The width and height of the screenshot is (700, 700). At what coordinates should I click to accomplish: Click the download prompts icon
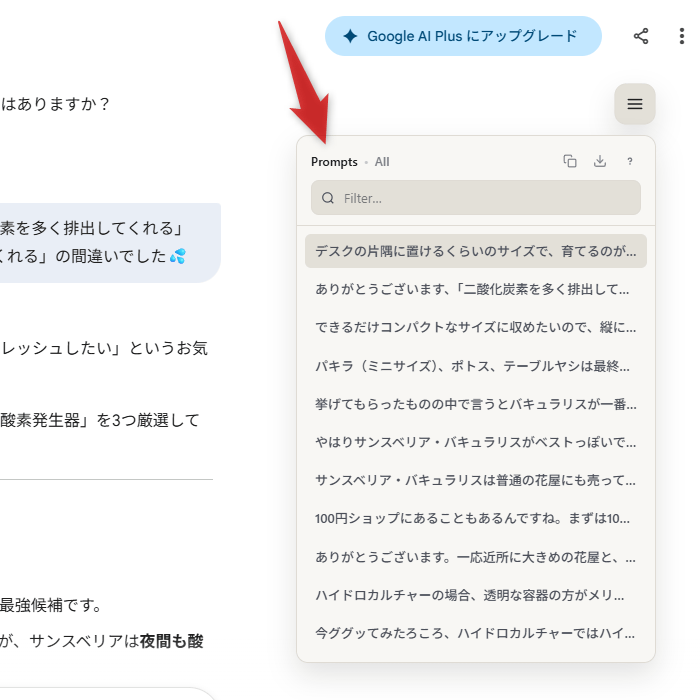(x=600, y=161)
